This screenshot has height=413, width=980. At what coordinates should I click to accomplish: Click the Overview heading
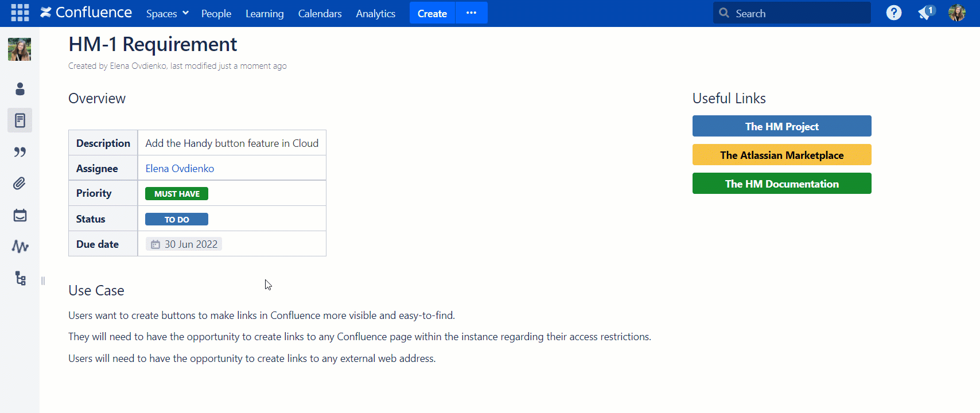(97, 99)
